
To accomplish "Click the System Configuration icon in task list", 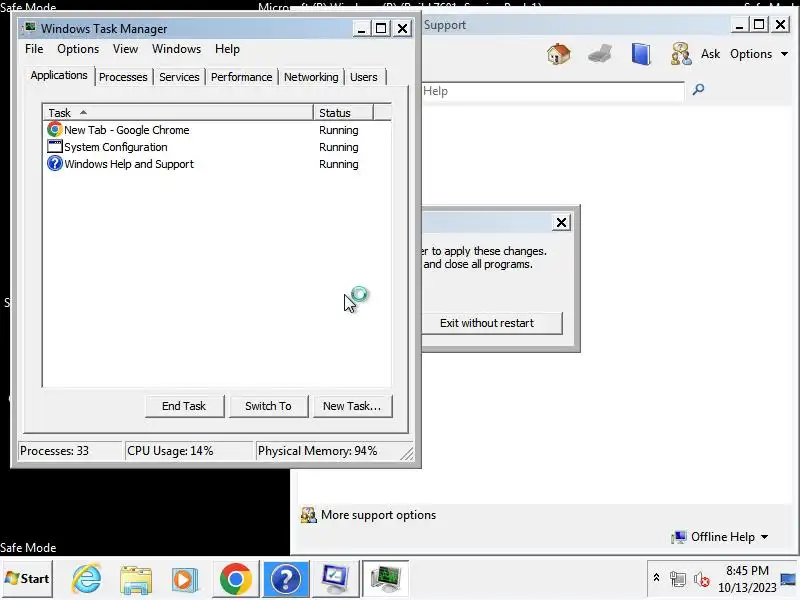I will coord(54,146).
